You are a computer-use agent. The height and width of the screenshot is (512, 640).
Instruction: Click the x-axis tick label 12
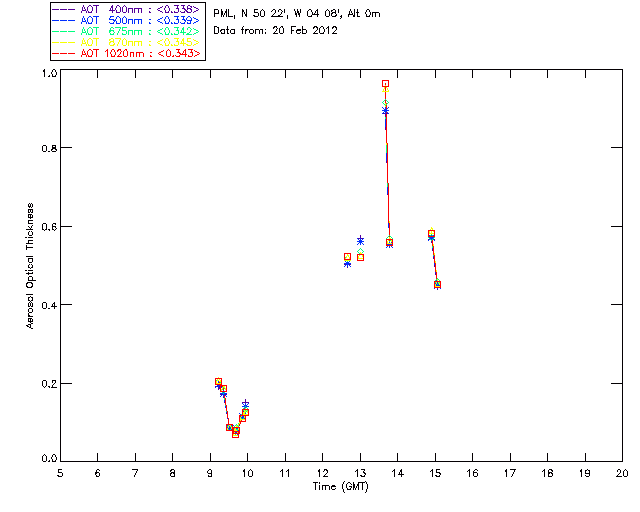pos(322,473)
